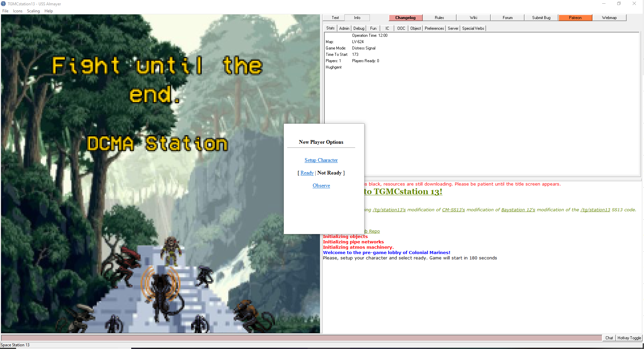Switch to the OOC tab
This screenshot has width=644, height=349.
pos(401,28)
